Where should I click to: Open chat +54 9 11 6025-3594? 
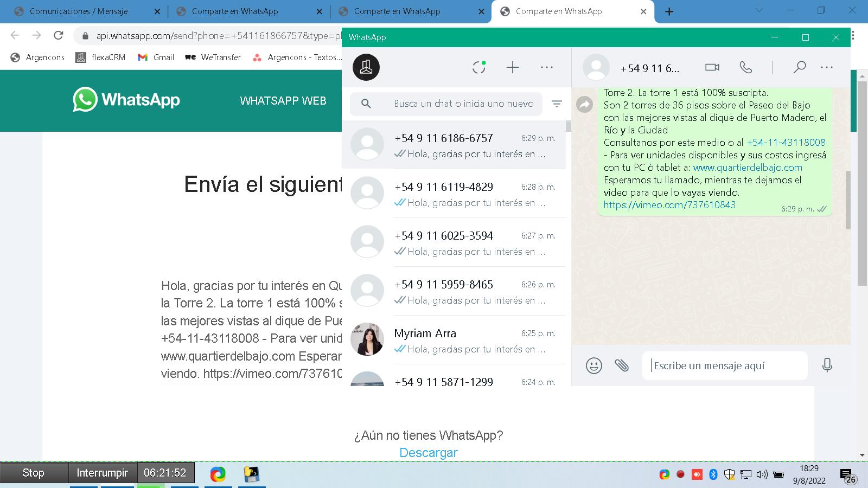(454, 242)
